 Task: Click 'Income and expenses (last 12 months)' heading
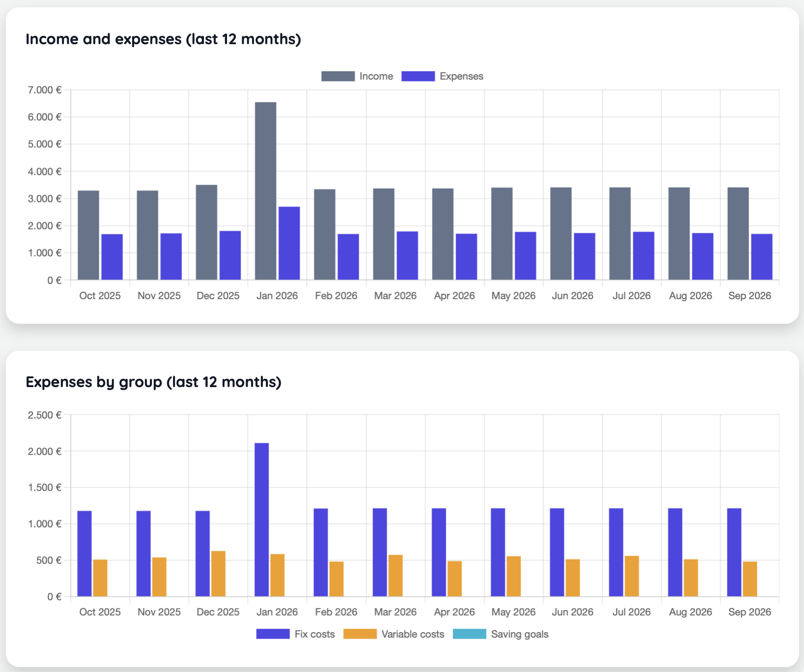[163, 39]
